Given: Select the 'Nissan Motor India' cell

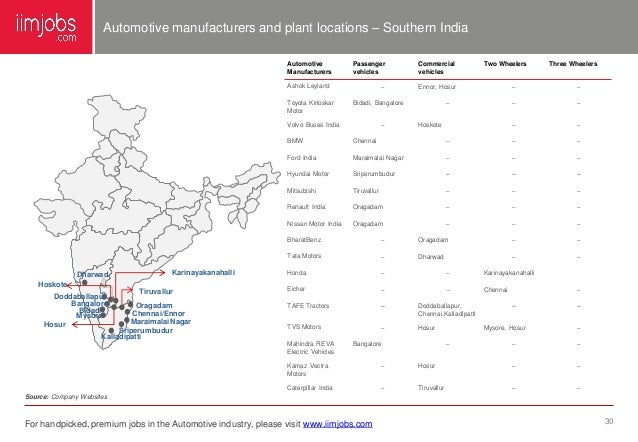Looking at the screenshot, I should pos(314,223).
